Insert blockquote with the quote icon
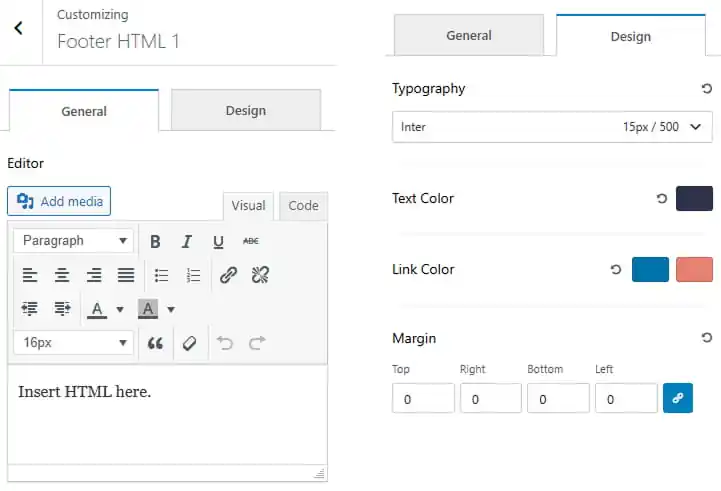 (x=155, y=343)
